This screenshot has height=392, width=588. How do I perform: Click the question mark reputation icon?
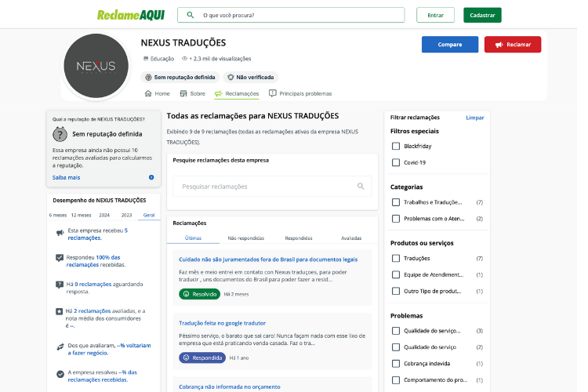pos(60,134)
